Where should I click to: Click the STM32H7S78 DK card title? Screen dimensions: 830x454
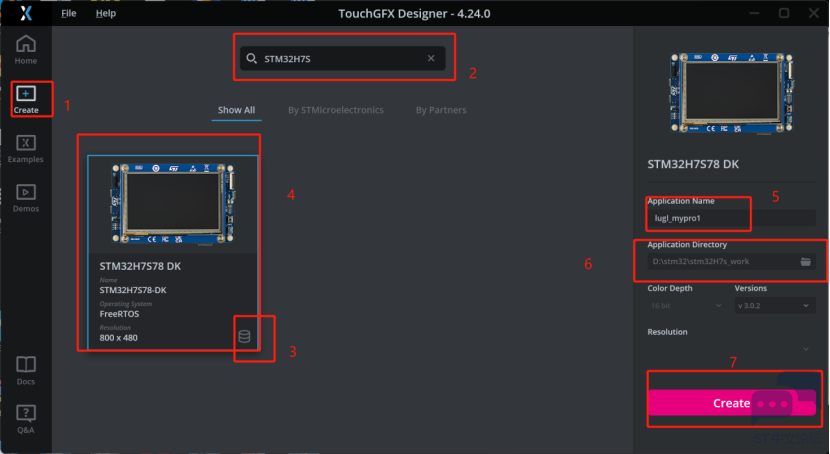(140, 266)
